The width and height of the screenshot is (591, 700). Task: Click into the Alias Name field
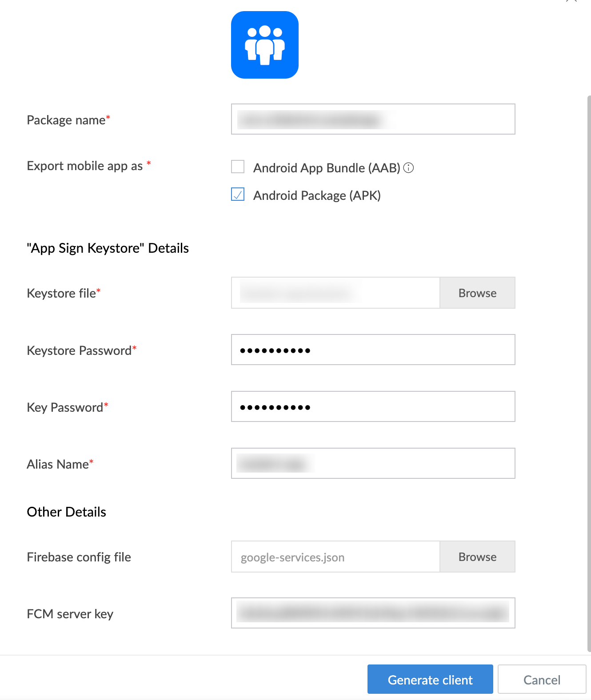pyautogui.click(x=373, y=463)
